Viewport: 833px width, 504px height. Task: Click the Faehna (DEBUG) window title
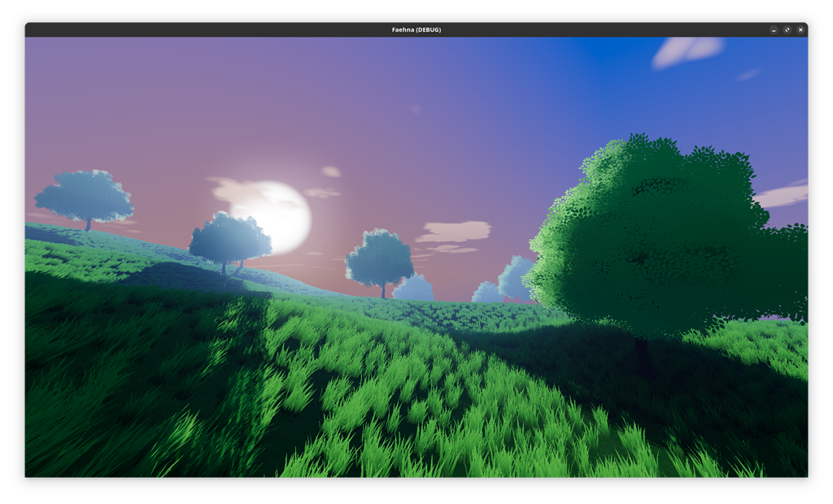[416, 29]
